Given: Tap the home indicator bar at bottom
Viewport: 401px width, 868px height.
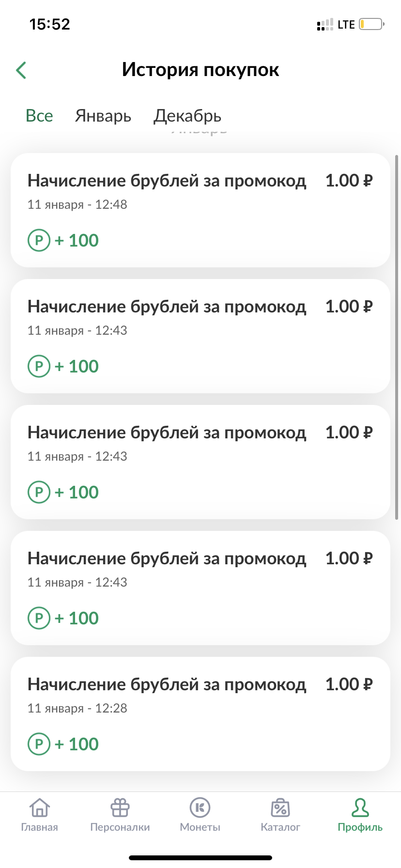Looking at the screenshot, I should click(x=200, y=857).
